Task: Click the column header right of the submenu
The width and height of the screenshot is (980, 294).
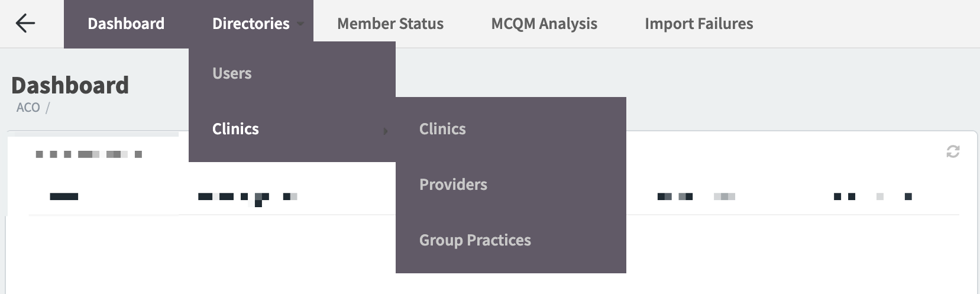Action: point(696,196)
